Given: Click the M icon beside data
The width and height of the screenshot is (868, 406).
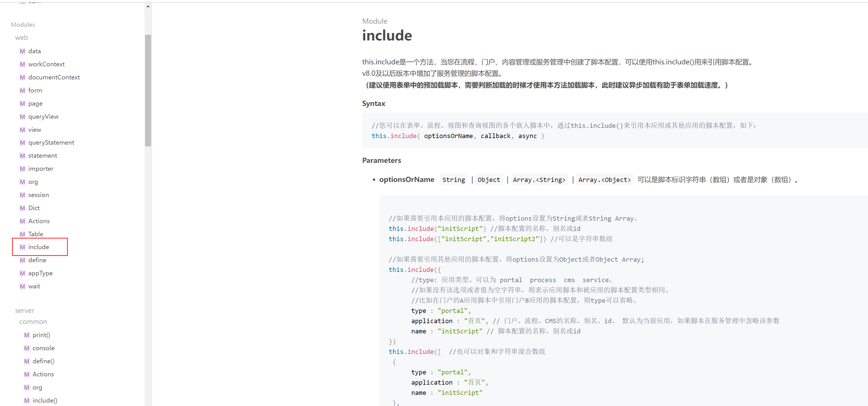Looking at the screenshot, I should (22, 51).
